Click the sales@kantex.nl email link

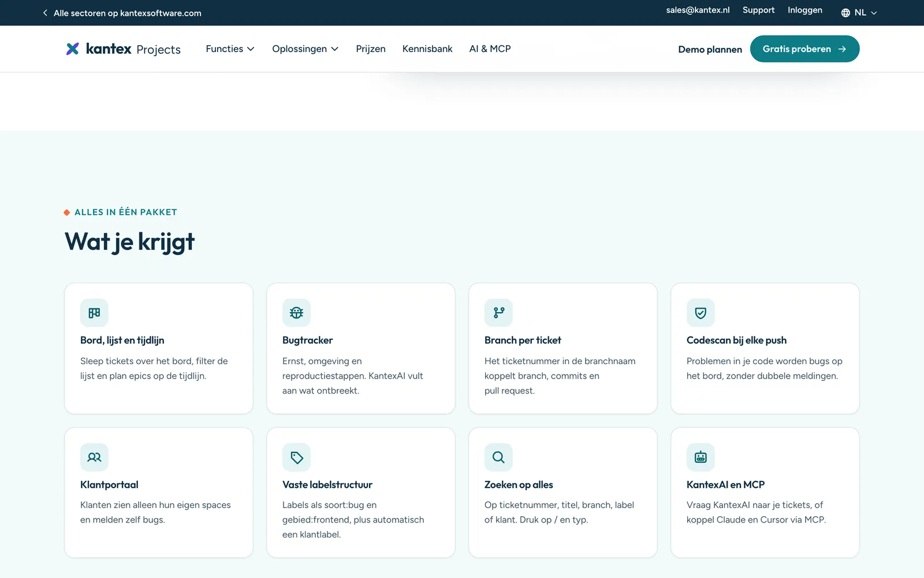[x=698, y=10]
